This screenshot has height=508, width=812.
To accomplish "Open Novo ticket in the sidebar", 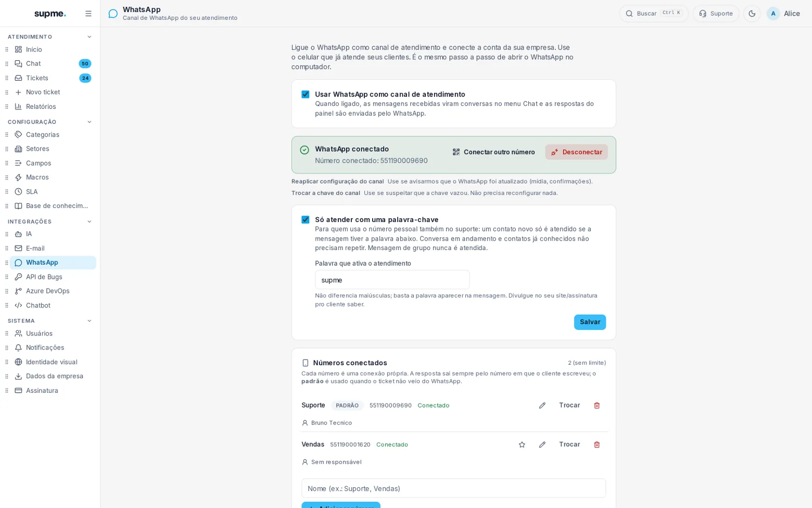I will 53,92.
